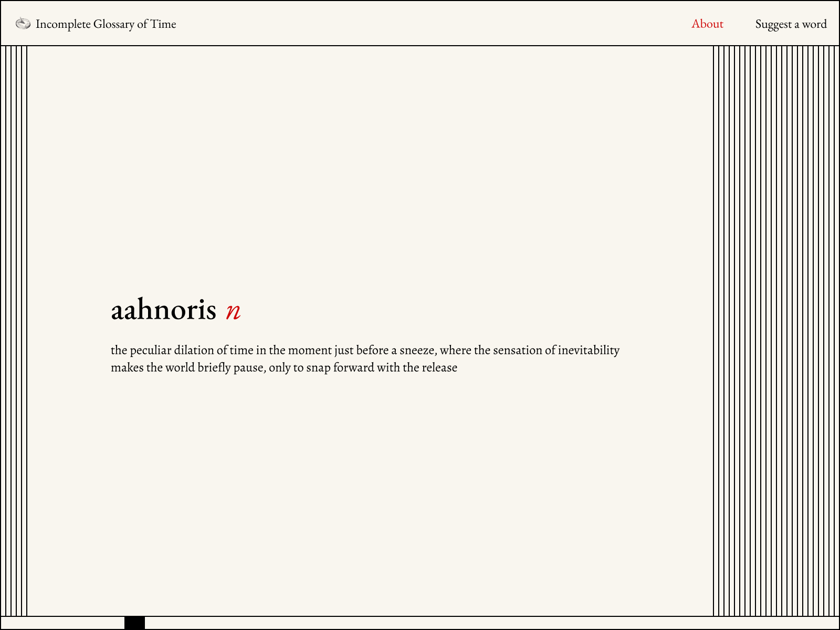The height and width of the screenshot is (630, 840).
Task: Expand a strip in the middle of right stack
Action: pyautogui.click(x=776, y=331)
